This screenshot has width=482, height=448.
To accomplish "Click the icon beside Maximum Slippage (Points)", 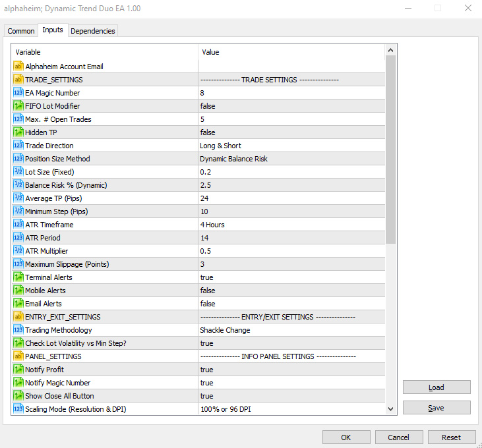I will pos(18,264).
